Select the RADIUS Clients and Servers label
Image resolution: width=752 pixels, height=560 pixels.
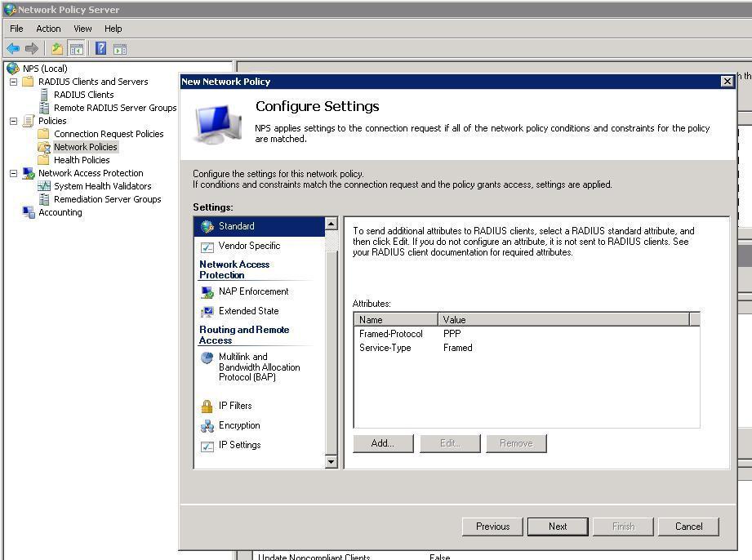tap(93, 82)
